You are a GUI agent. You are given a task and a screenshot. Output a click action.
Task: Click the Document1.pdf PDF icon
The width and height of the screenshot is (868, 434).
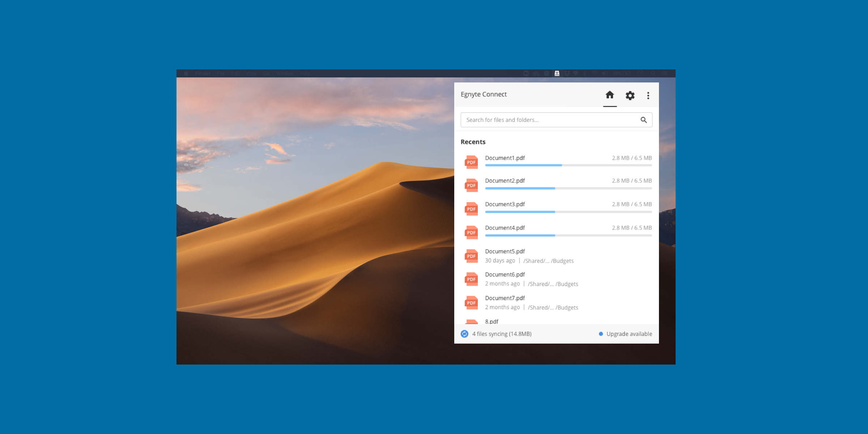click(x=471, y=162)
